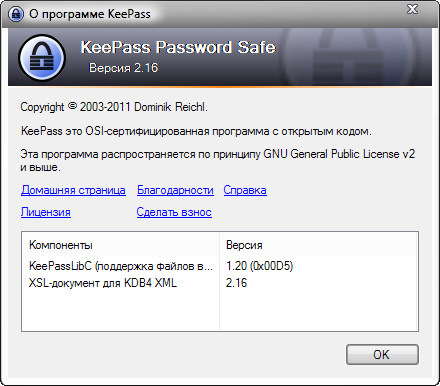Click the Версия 2.16 text in banner
440x386 pixels.
click(x=123, y=68)
